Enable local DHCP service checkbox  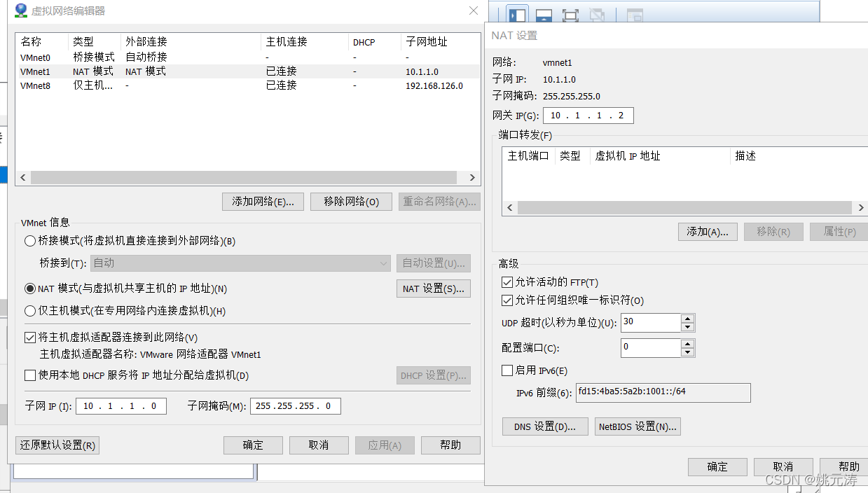(30, 375)
